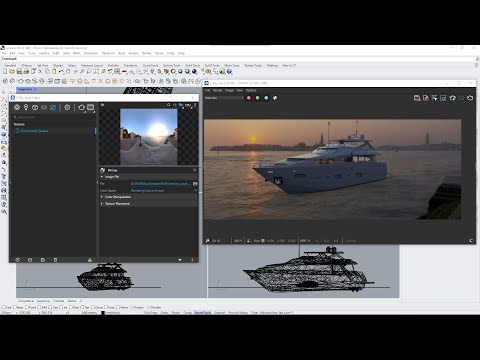Open Lights category in V-Ray Asset Editor
This screenshot has height=360, width=480.
coord(26,107)
